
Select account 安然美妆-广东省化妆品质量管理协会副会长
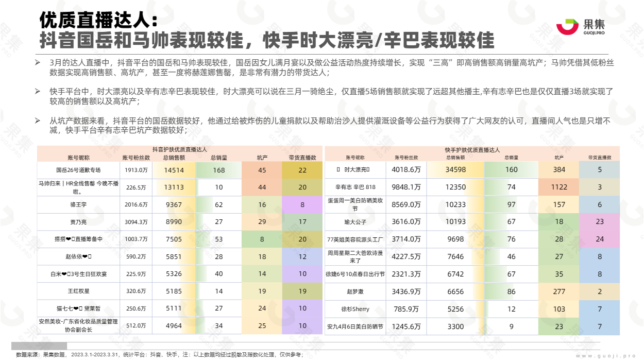click(78, 325)
